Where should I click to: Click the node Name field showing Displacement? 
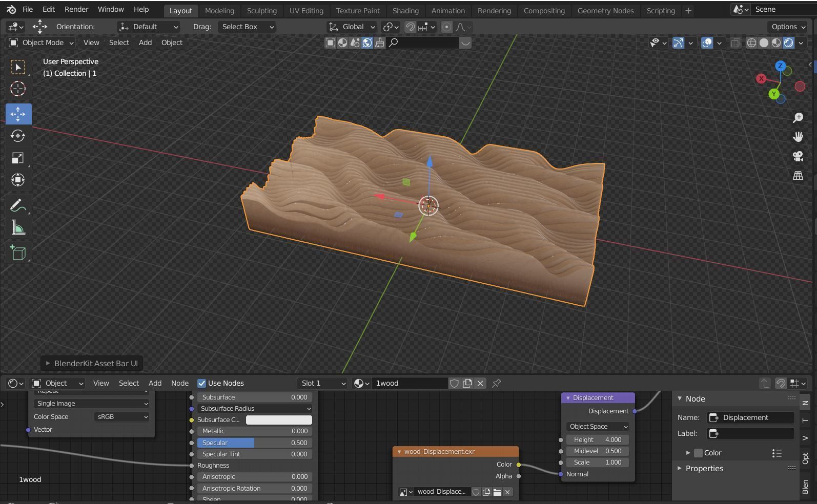(751, 417)
